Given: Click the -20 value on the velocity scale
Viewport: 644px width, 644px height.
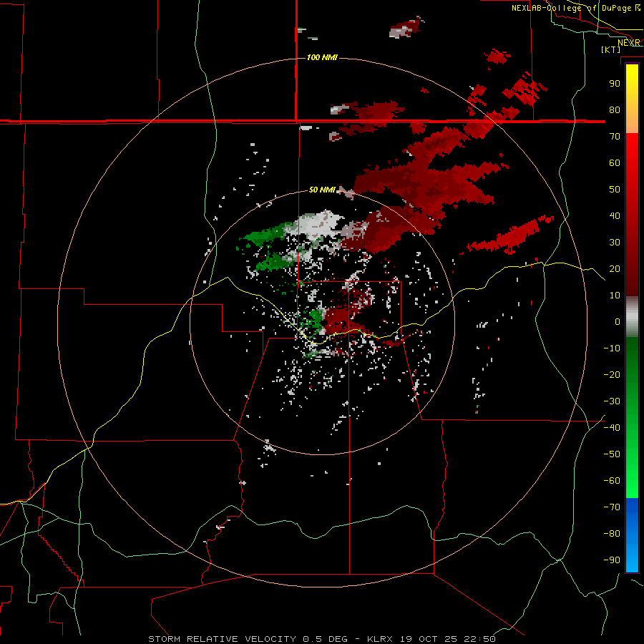Looking at the screenshot, I should [x=612, y=375].
